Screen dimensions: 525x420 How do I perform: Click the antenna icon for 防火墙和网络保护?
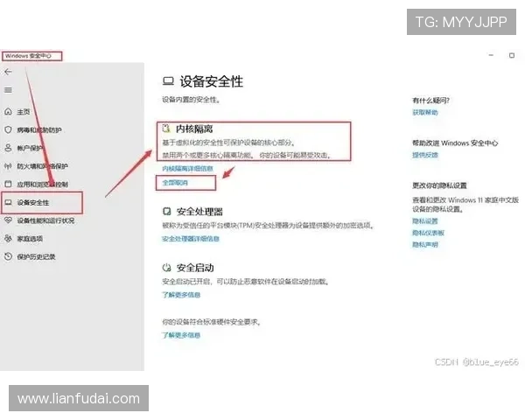[x=9, y=165]
